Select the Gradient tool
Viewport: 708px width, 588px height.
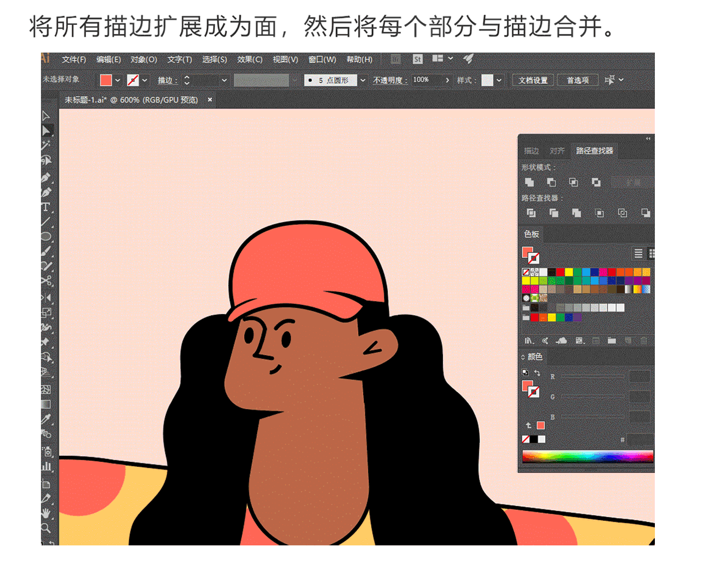[x=46, y=404]
